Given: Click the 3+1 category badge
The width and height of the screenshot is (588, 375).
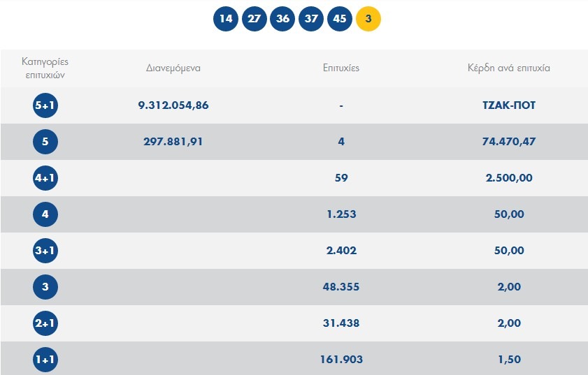Looking at the screenshot, I should [45, 251].
